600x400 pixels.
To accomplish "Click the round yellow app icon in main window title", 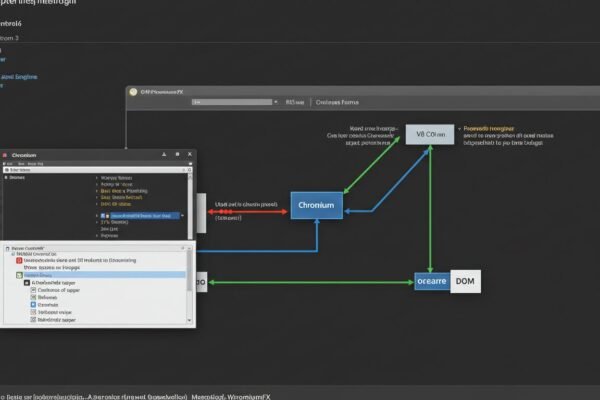I will (x=133, y=92).
